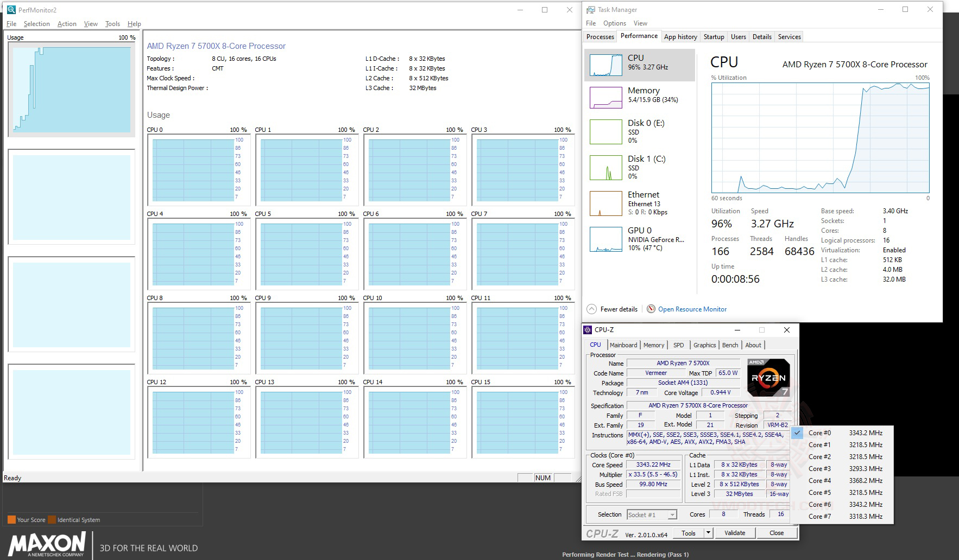
Task: Select the GPU 0 mini graph in Task Manager
Action: pos(606,239)
